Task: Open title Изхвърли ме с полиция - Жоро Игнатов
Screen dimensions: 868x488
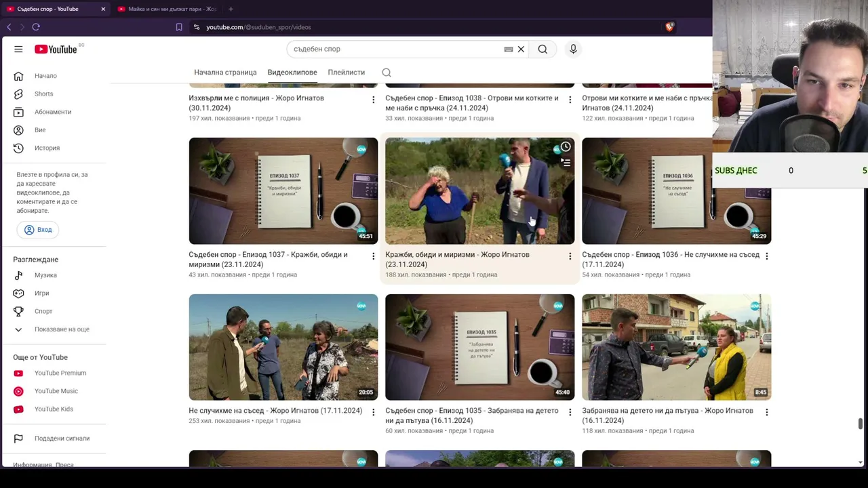Action: click(x=256, y=103)
